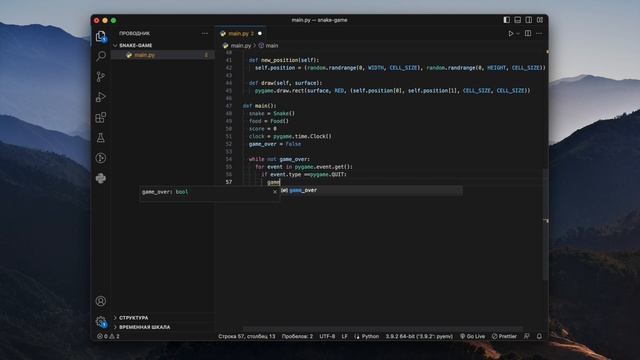Open Explorer panel More Actions ellipsis
640x360 pixels.
pyautogui.click(x=205, y=33)
